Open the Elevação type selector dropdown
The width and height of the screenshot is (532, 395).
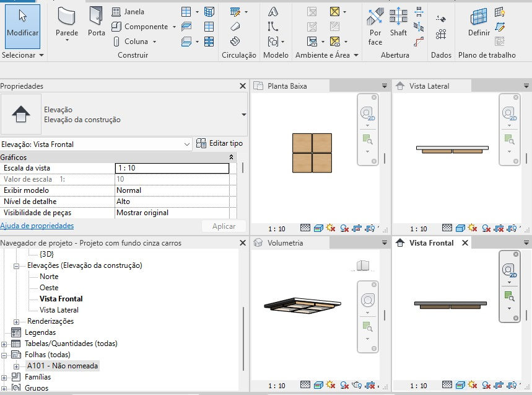click(244, 115)
